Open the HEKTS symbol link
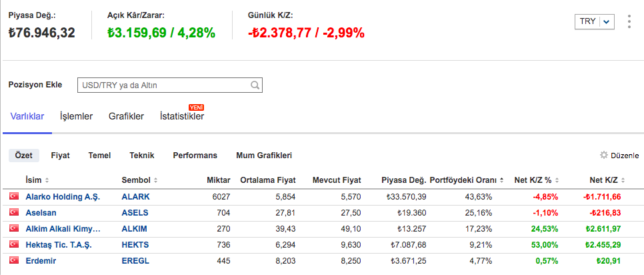 (135, 245)
